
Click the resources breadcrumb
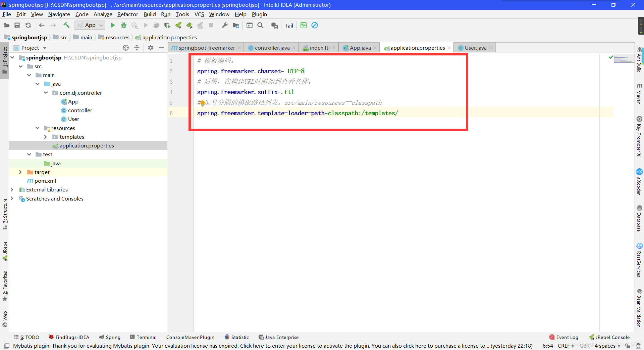tap(117, 37)
